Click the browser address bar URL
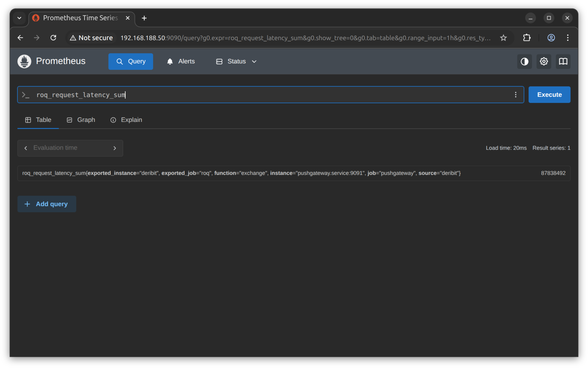Image resolution: width=588 pixels, height=368 pixels. point(305,38)
